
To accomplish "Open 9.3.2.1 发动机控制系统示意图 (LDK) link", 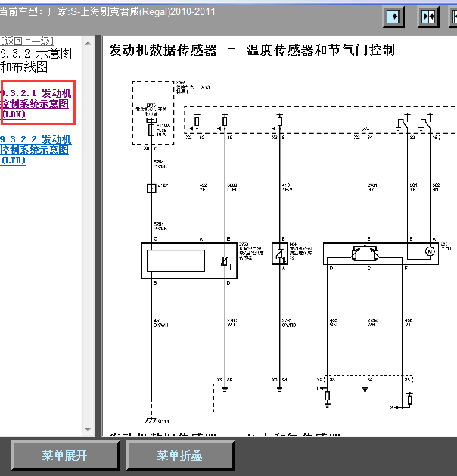I will tap(36, 104).
